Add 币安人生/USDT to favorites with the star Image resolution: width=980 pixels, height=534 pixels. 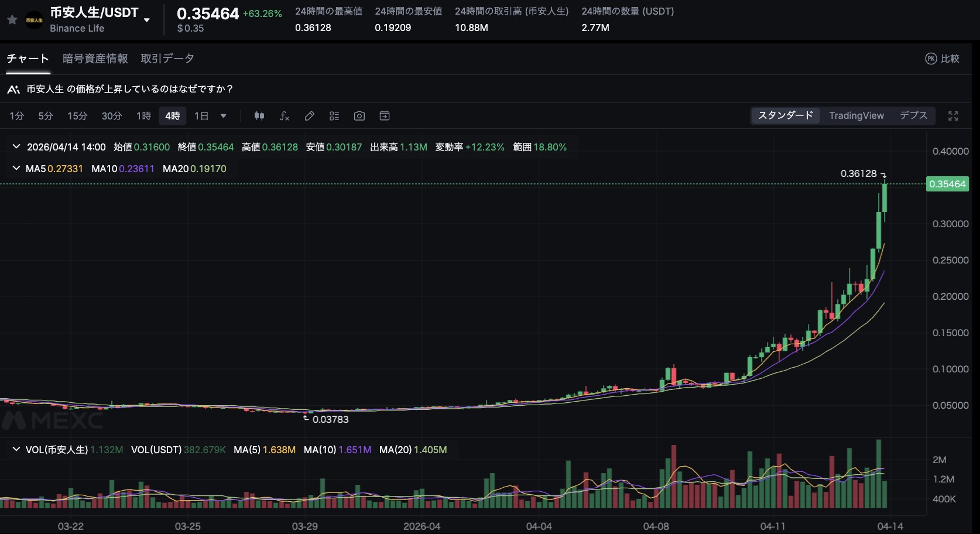point(12,20)
